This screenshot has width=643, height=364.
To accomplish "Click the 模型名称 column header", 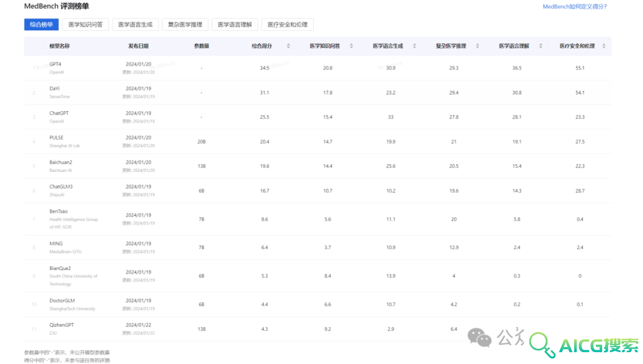I will (60, 46).
